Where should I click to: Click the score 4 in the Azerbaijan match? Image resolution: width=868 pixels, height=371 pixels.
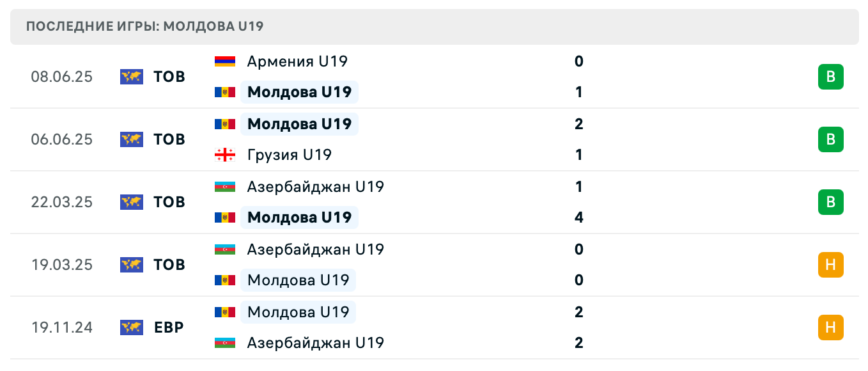click(578, 217)
